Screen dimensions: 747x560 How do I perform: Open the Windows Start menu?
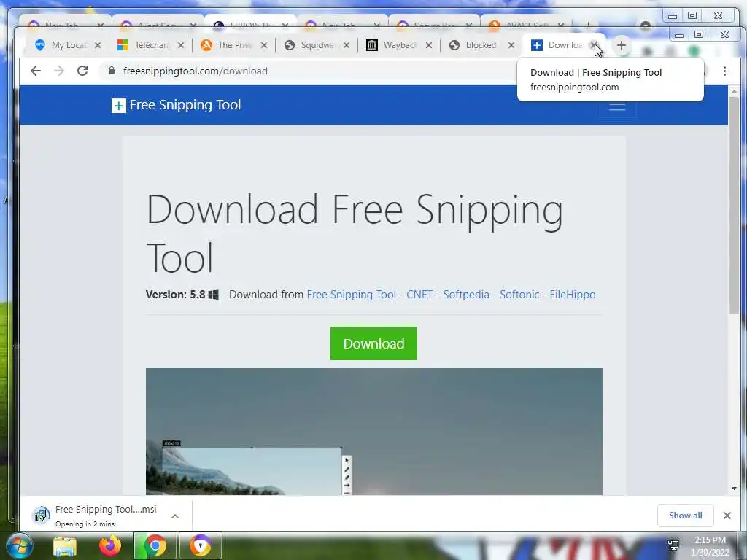tap(19, 545)
